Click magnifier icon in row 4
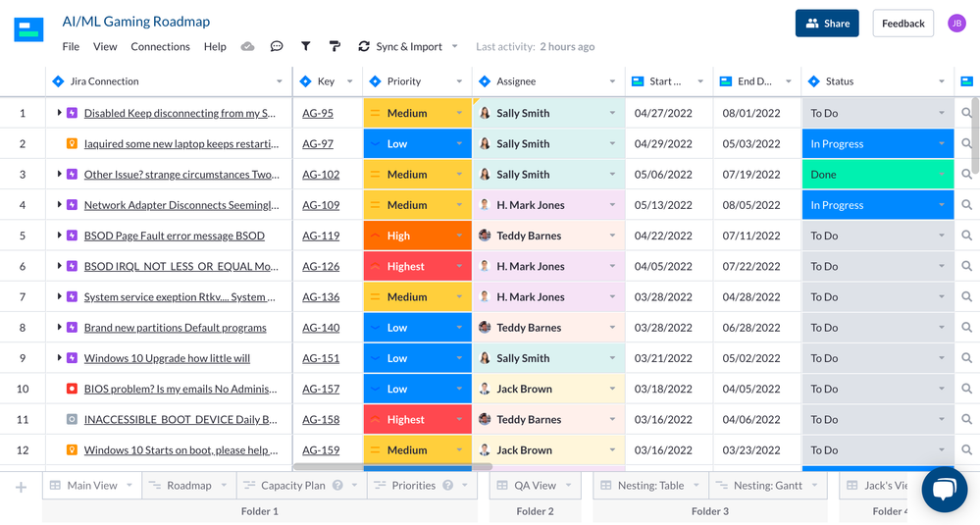This screenshot has width=980, height=525. click(x=966, y=205)
